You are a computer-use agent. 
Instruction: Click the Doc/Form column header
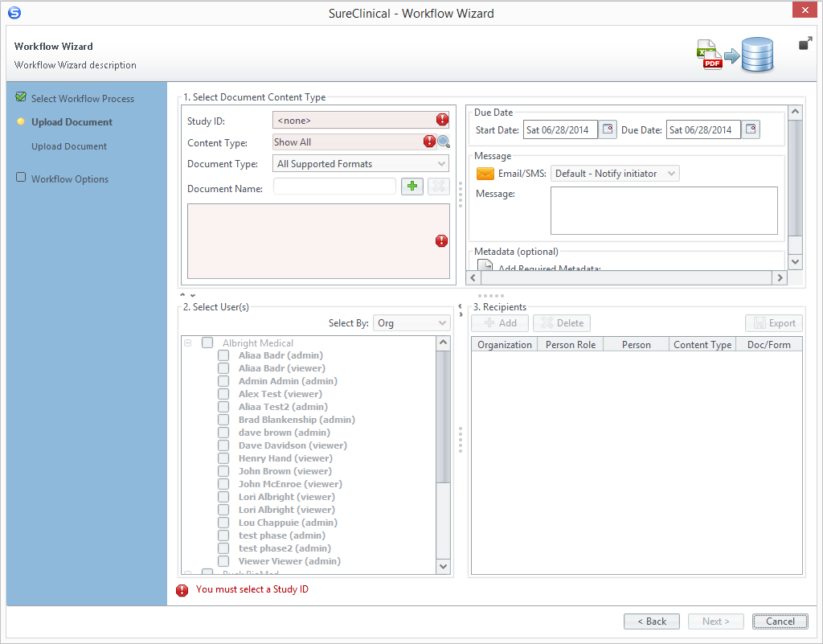(x=768, y=344)
